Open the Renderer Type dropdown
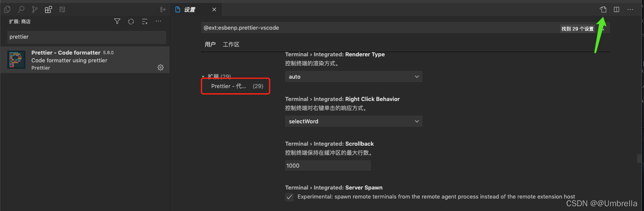Viewport: 644px width, 211px height. click(x=354, y=76)
